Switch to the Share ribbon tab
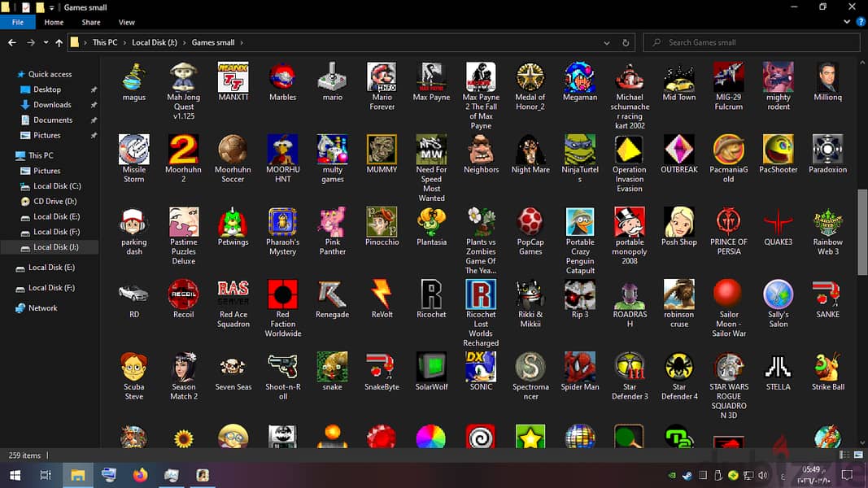868x488 pixels. [91, 22]
